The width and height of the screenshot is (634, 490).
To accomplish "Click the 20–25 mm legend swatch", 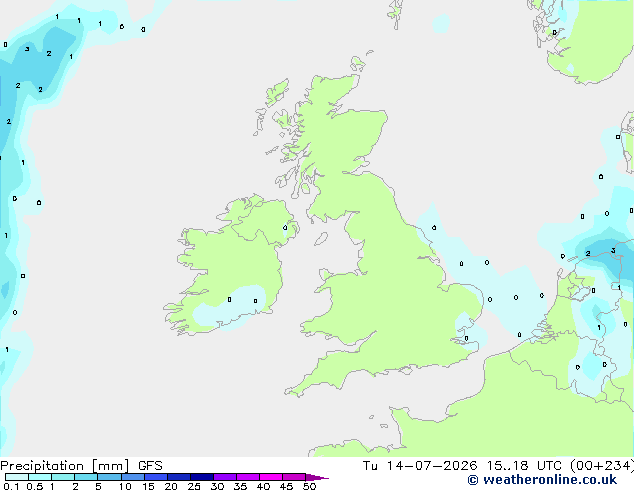I will 179,477.
